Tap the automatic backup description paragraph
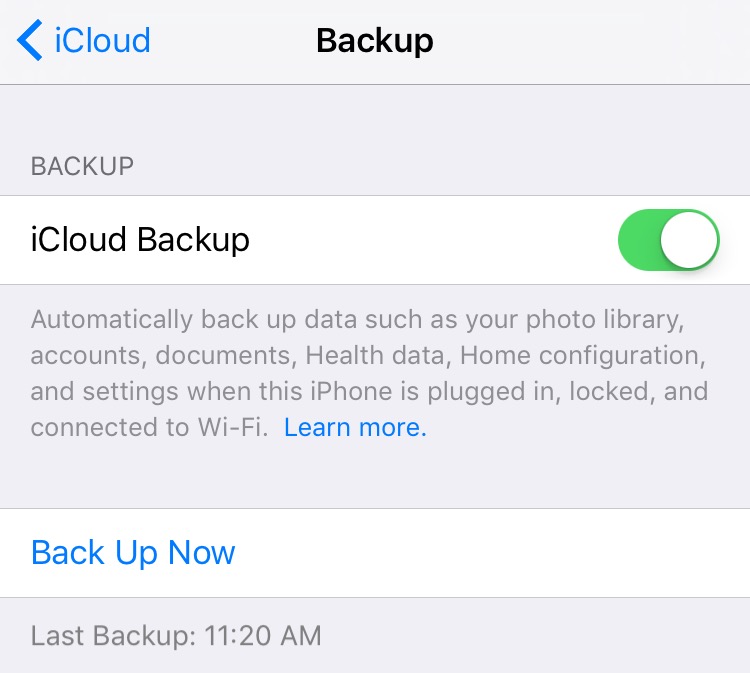 click(x=369, y=373)
